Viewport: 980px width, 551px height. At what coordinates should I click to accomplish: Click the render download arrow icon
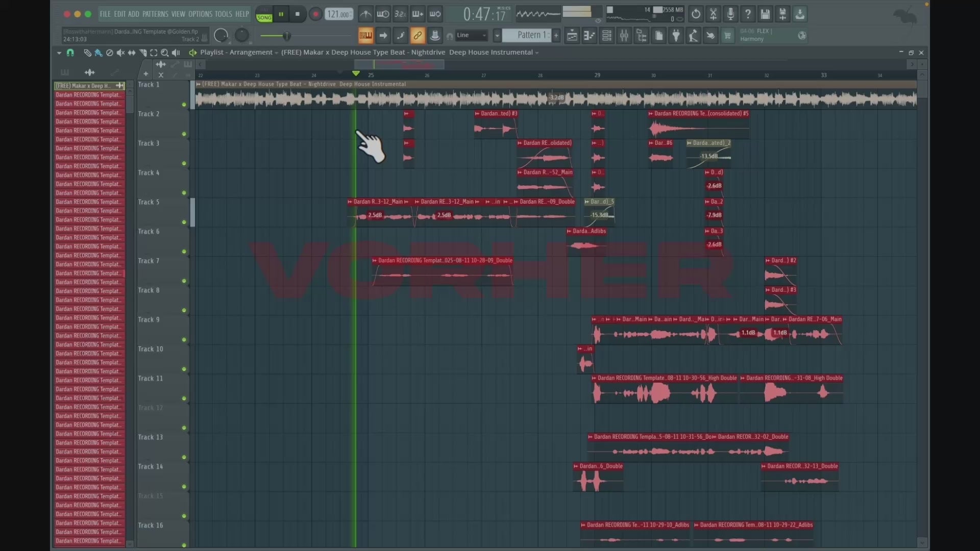[x=800, y=14]
